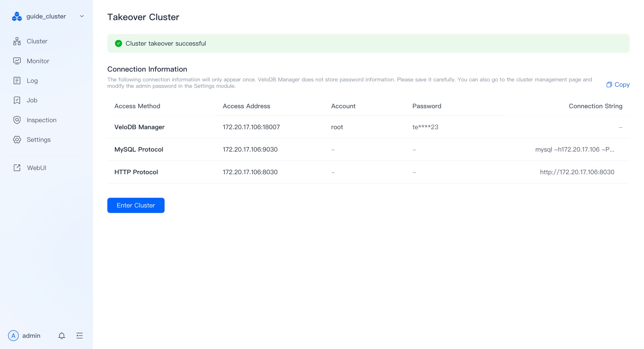This screenshot has height=349, width=644.
Task: Open notifications bell icon
Action: pos(62,336)
